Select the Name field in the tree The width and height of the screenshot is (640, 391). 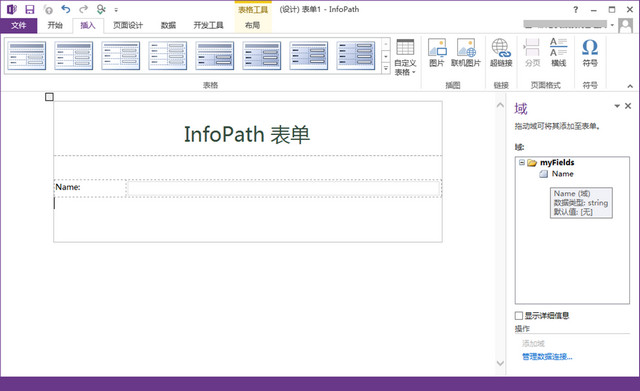562,174
